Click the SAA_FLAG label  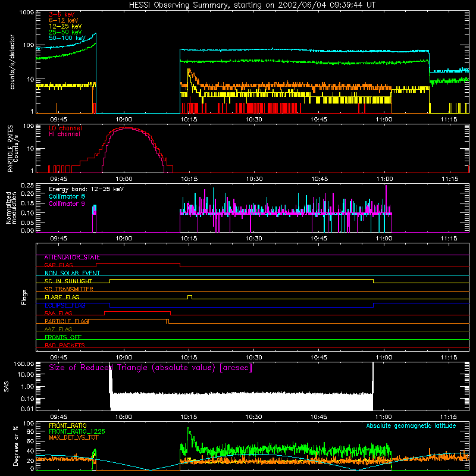click(x=58, y=313)
